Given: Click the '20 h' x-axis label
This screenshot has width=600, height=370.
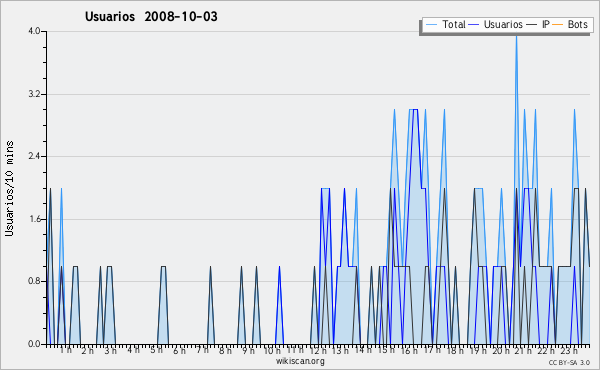Looking at the screenshot, I should click(x=501, y=351).
